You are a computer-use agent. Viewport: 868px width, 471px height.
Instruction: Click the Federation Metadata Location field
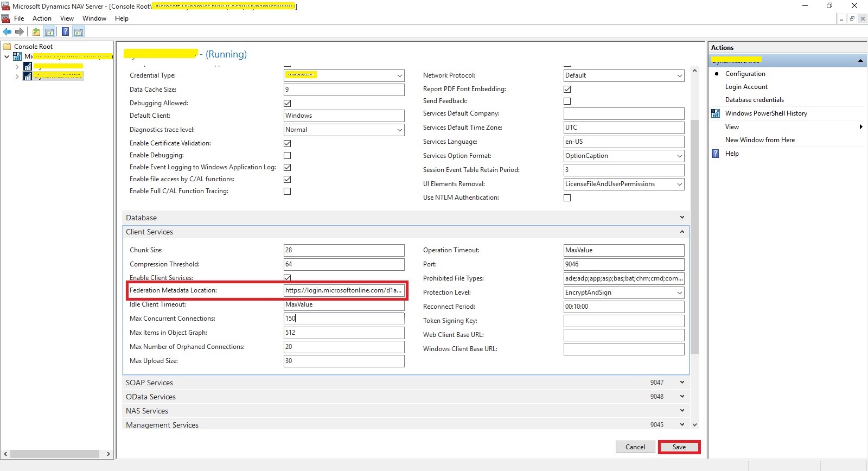(343, 290)
